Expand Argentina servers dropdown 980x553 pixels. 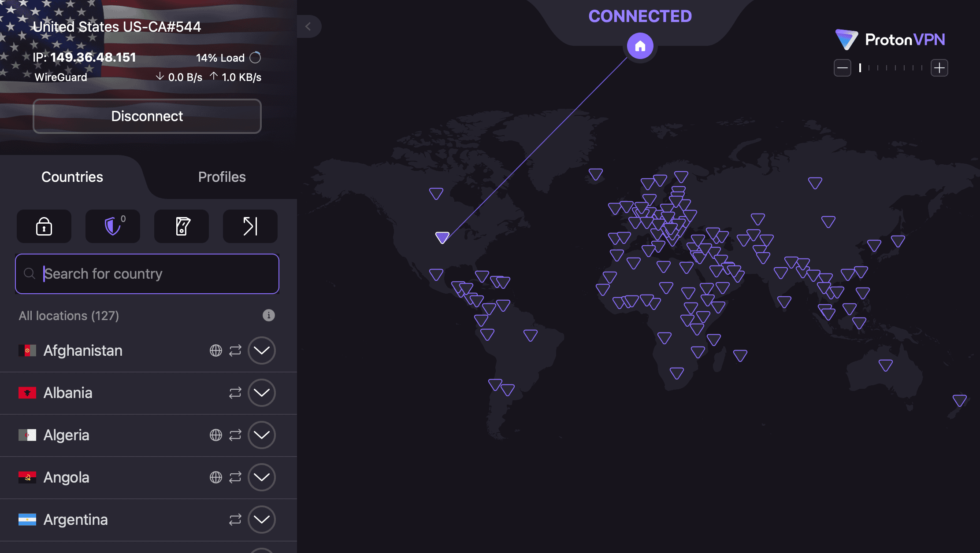(262, 520)
